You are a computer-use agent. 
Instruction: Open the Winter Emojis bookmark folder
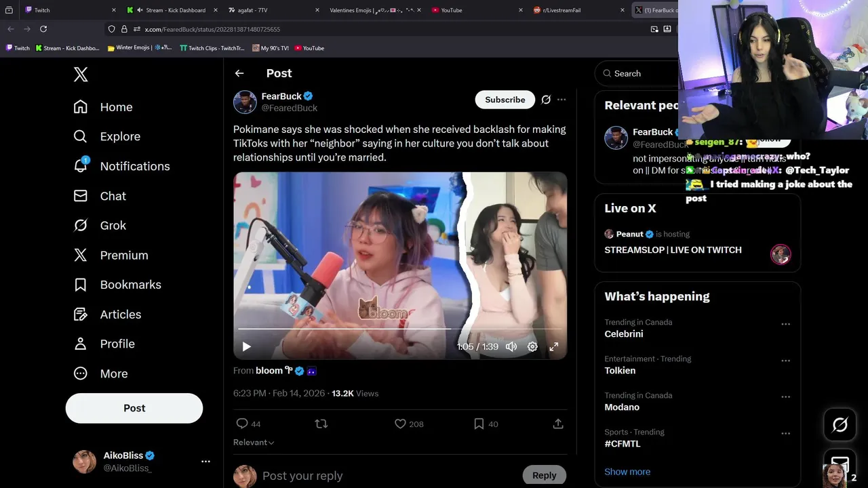click(x=140, y=48)
